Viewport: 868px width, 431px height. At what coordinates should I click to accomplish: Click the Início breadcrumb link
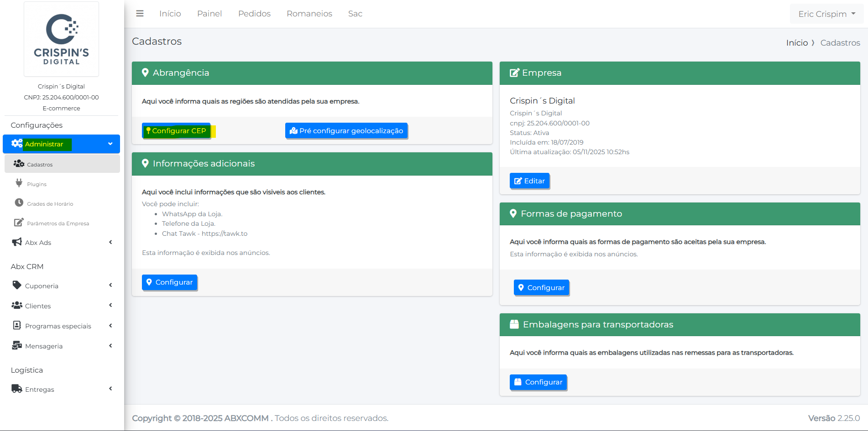click(797, 43)
